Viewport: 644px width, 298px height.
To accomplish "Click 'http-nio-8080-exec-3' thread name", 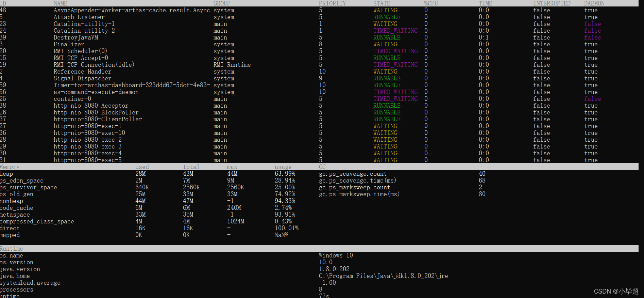I will point(88,146).
